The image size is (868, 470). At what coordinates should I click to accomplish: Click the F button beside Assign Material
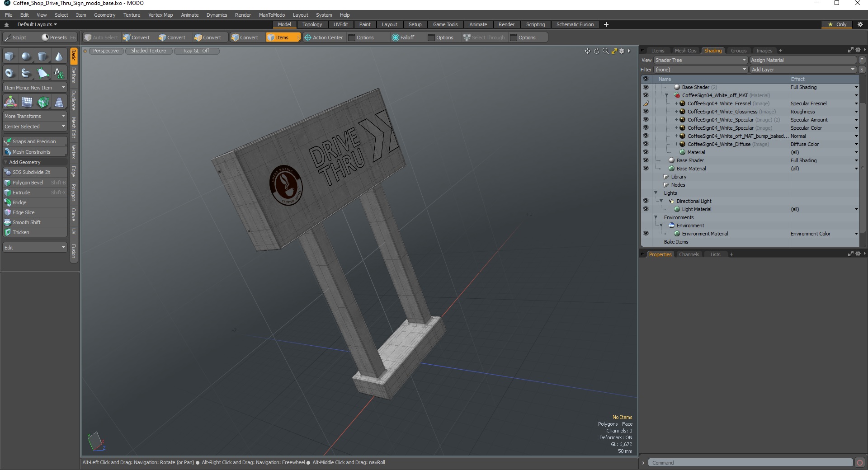click(862, 60)
